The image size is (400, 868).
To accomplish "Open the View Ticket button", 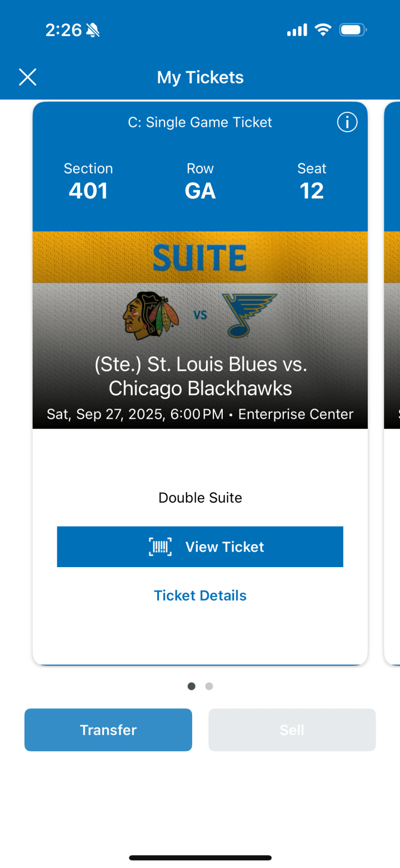I will coord(200,547).
